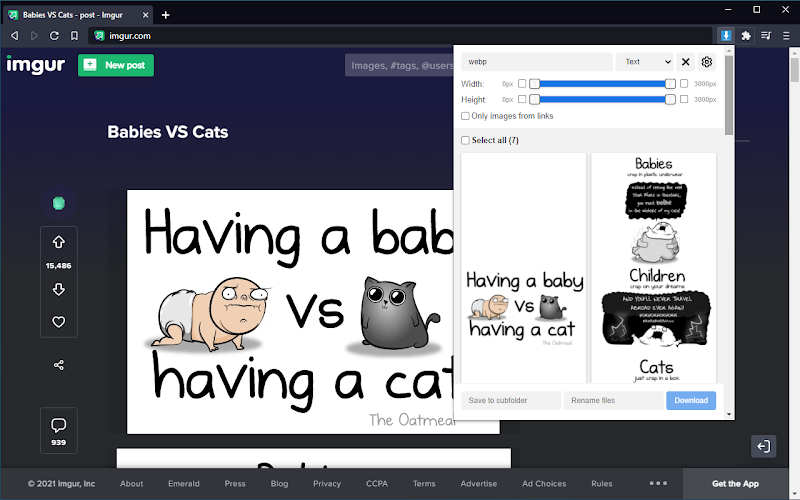Image resolution: width=800 pixels, height=500 pixels.
Task: Enable Only images from links checkbox
Action: [465, 116]
